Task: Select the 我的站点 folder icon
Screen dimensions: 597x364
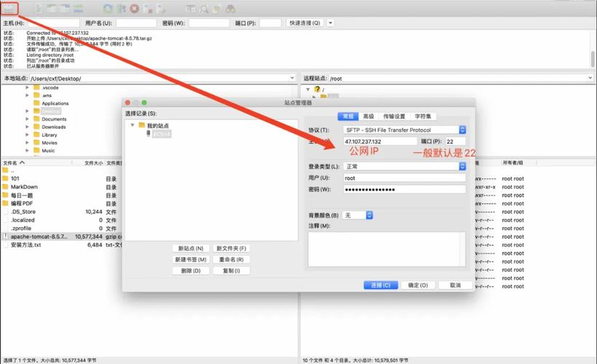Action: (142, 125)
